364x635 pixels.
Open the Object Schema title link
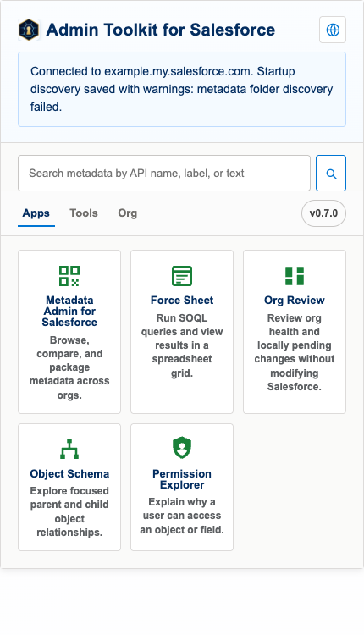click(69, 474)
